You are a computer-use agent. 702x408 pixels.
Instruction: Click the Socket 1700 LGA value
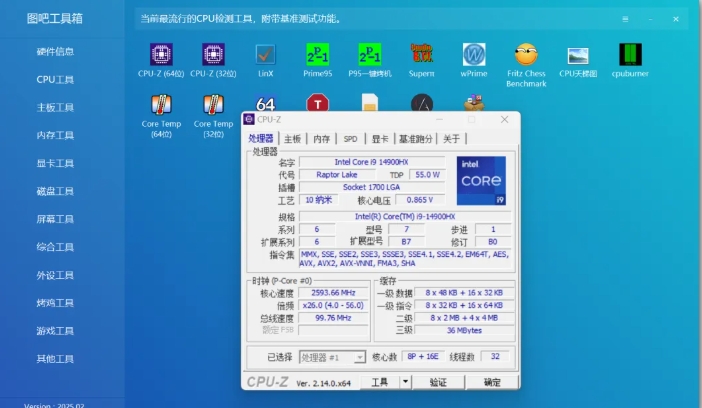[372, 187]
